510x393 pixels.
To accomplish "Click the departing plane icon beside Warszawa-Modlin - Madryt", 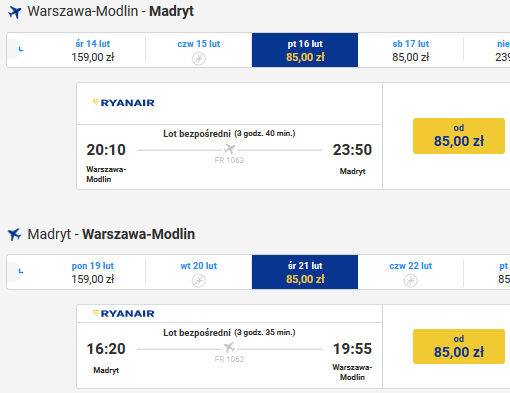I will pyautogui.click(x=15, y=12).
